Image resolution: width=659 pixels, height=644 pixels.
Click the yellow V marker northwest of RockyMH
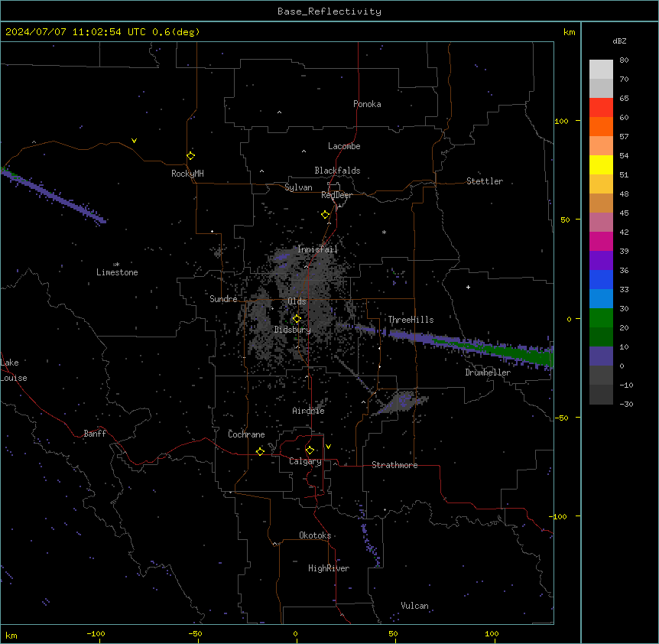pos(134,141)
